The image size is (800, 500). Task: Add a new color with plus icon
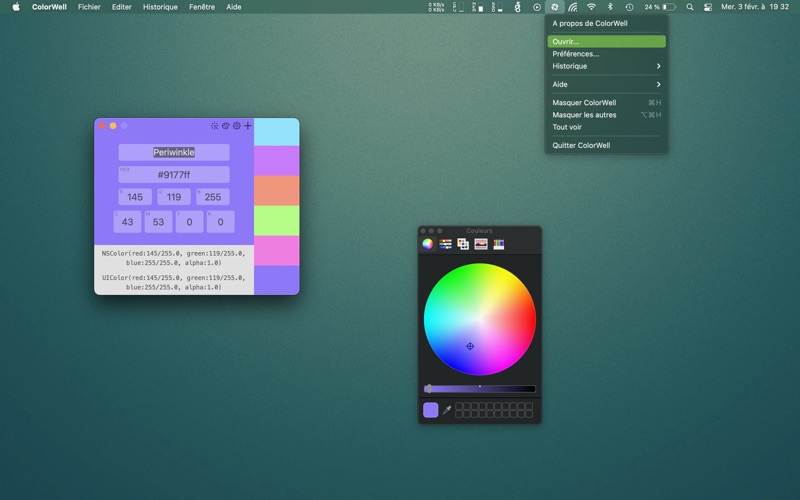coord(247,126)
